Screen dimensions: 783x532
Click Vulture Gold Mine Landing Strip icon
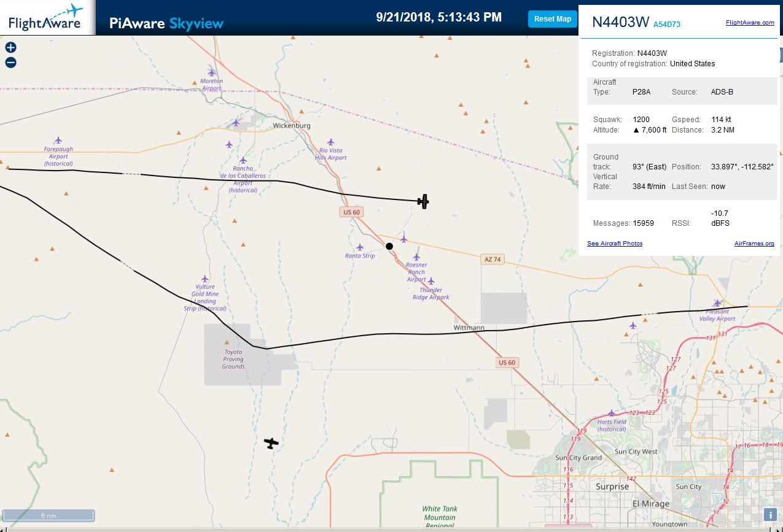(205, 279)
